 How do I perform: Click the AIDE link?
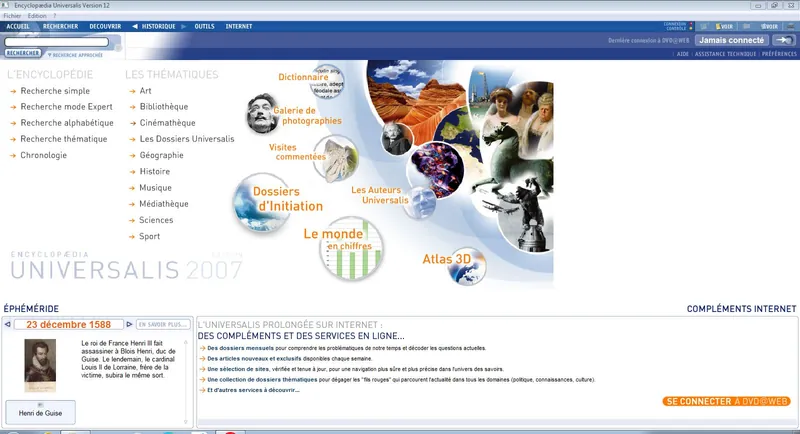(683, 54)
